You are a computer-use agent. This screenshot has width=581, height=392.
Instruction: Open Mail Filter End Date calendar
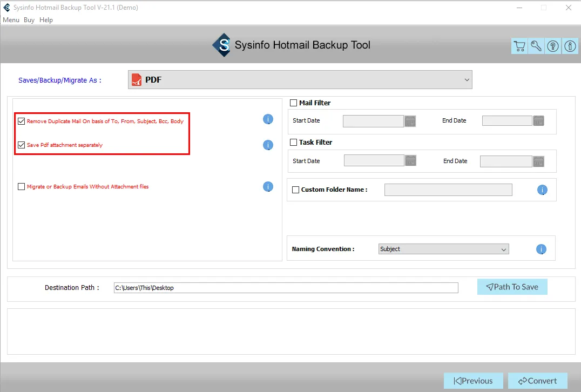coord(538,121)
